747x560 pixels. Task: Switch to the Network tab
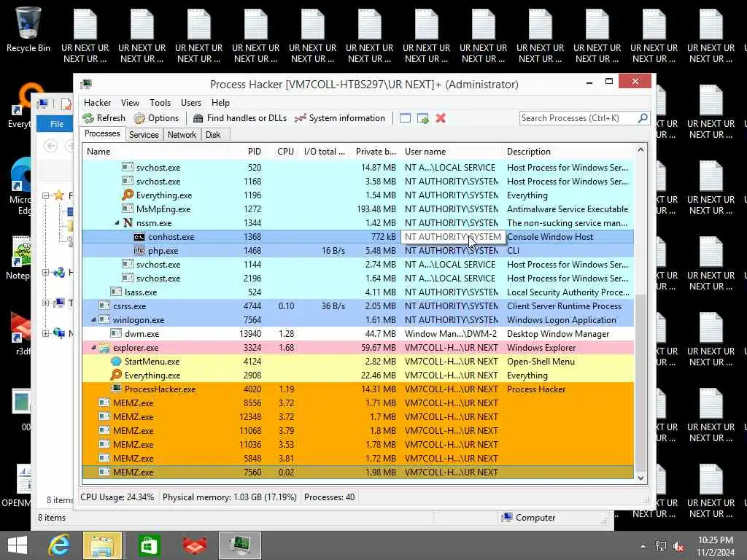[x=182, y=135]
